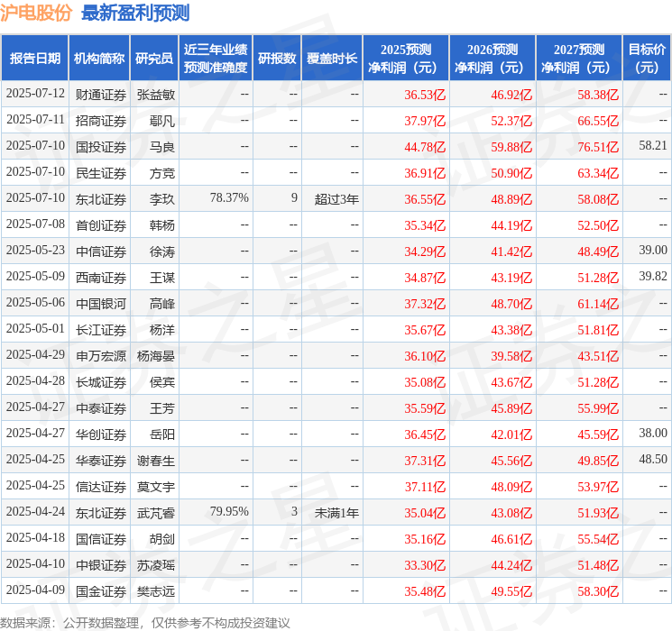The height and width of the screenshot is (631, 672).
Task: Click the 申万宏源 institution cell
Action: (101, 356)
